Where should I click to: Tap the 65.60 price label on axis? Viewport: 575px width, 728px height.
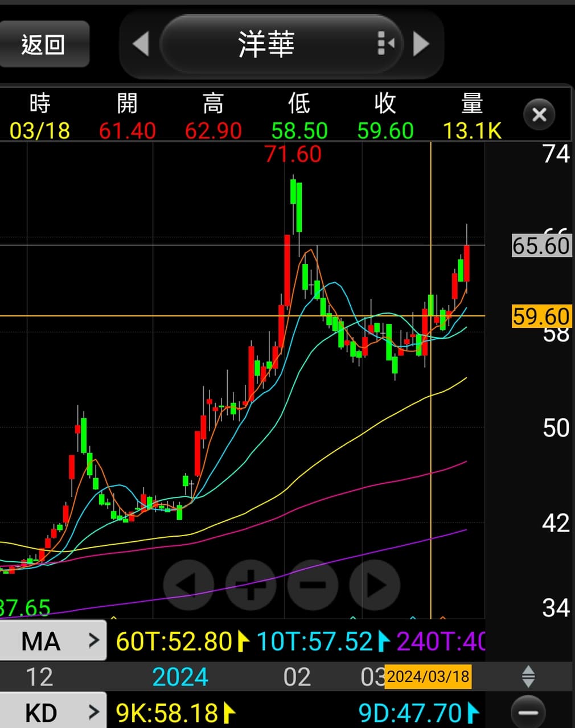coord(541,245)
